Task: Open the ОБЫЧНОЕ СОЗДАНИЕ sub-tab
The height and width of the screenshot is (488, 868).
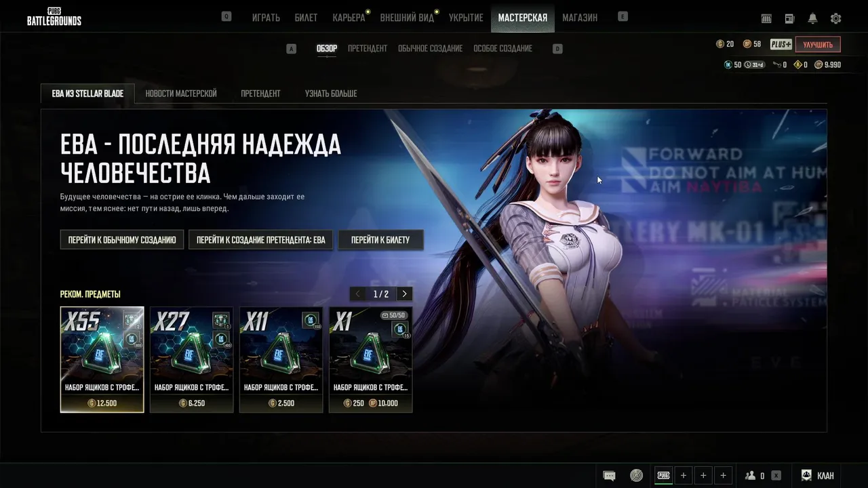Action: [x=430, y=49]
